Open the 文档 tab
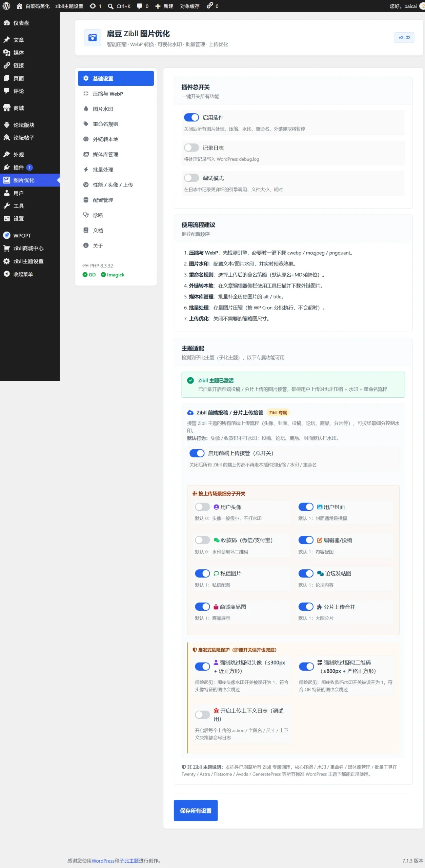425x868 pixels. (x=116, y=230)
